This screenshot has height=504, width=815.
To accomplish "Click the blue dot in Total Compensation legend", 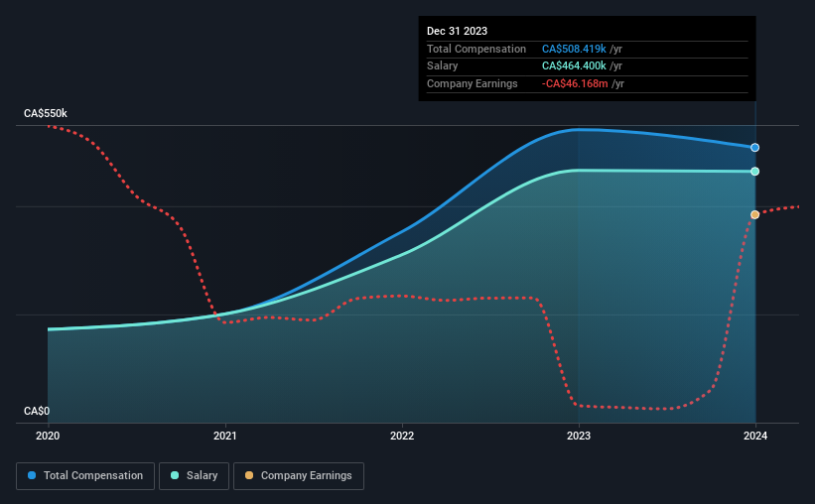I will [32, 475].
